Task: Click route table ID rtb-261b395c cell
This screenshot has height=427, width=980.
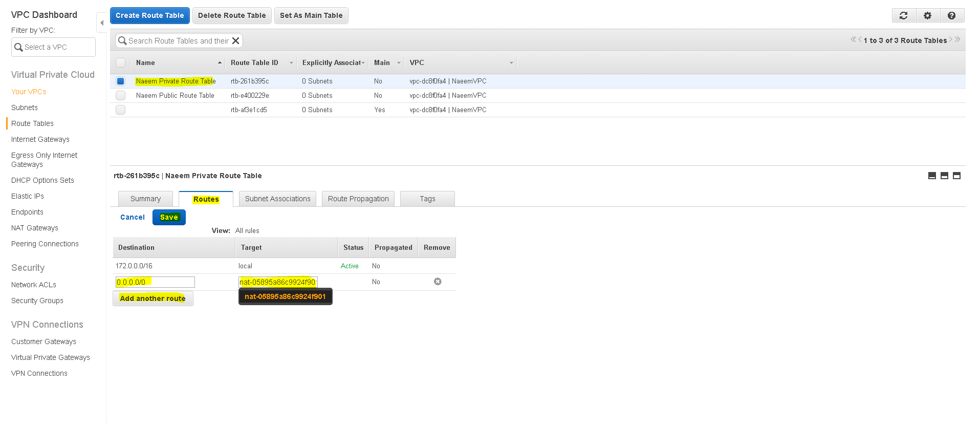Action: pyautogui.click(x=250, y=81)
